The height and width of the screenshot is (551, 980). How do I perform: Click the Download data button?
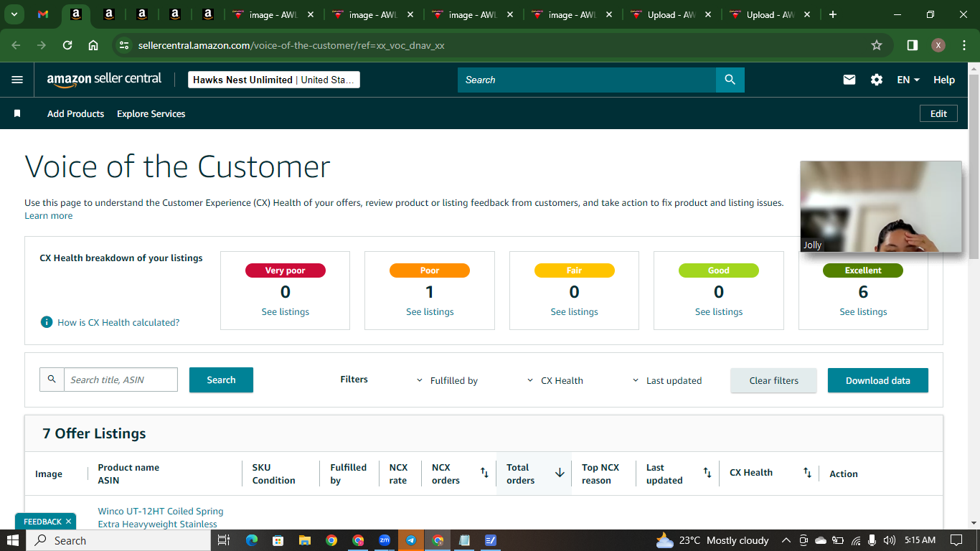pos(878,380)
